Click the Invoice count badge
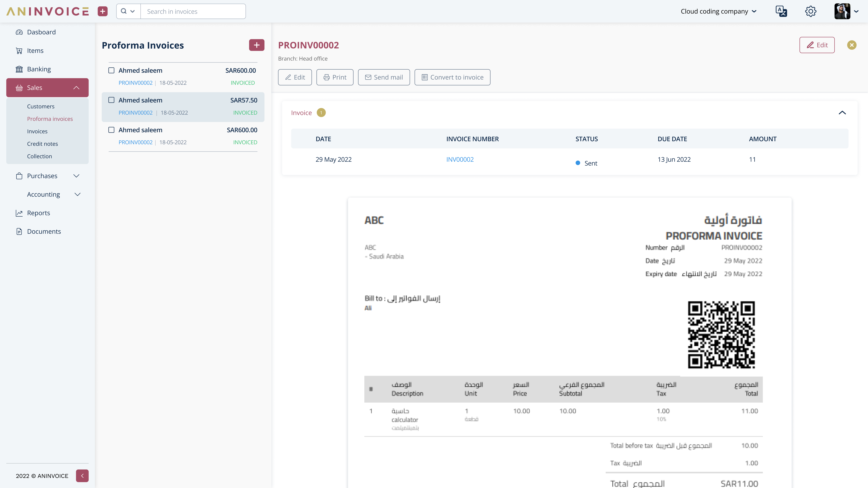868x488 pixels. 321,113
